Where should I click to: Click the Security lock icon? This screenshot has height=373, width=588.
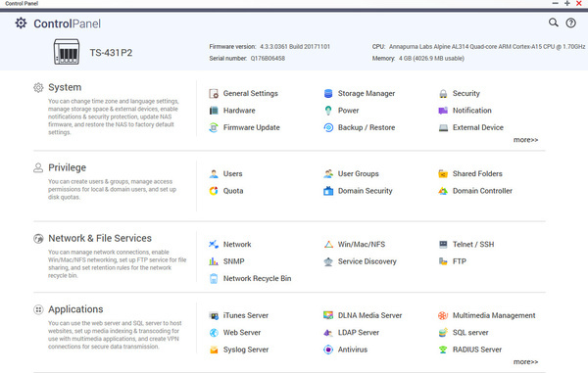tap(443, 94)
